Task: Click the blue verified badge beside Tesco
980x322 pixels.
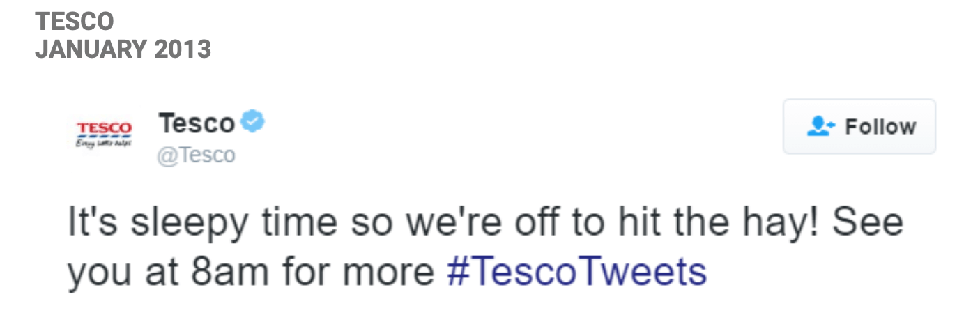Action: pyautogui.click(x=252, y=122)
